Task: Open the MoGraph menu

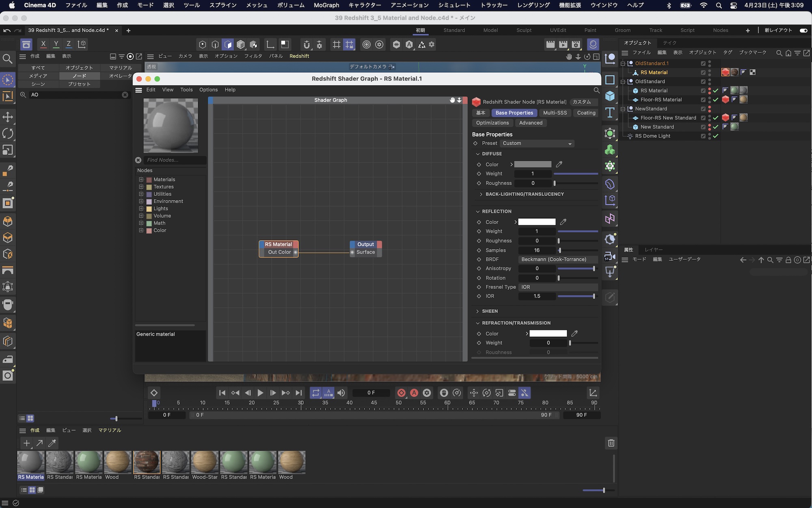Action: [x=326, y=5]
